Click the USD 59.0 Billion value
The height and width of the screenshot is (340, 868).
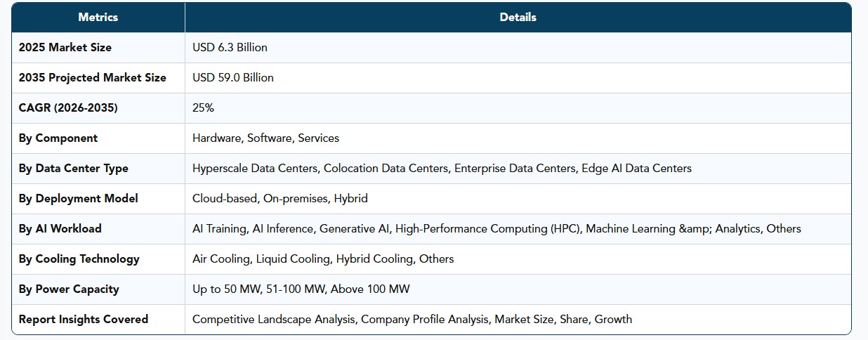tap(233, 78)
